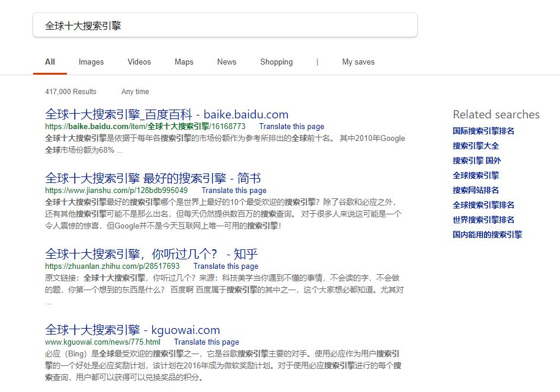The image size is (560, 392).
Task: Open the 最好的搜索引擎 - 简书 result title
Action: coord(153,178)
